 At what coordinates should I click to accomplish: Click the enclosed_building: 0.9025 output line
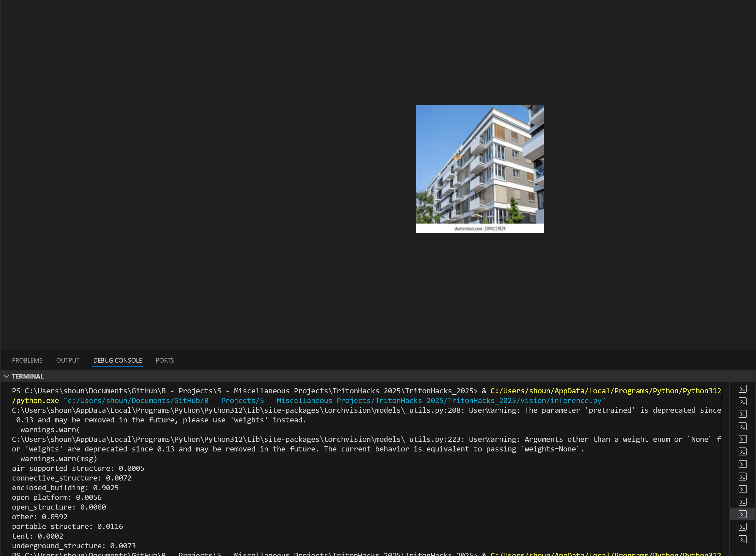point(65,488)
